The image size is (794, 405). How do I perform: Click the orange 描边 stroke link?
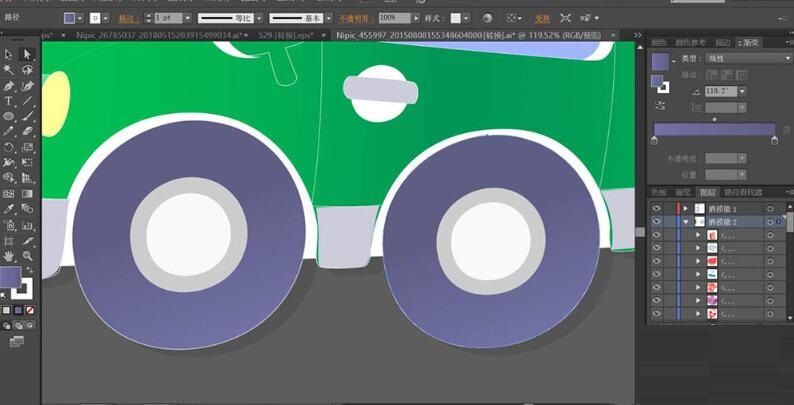click(129, 18)
